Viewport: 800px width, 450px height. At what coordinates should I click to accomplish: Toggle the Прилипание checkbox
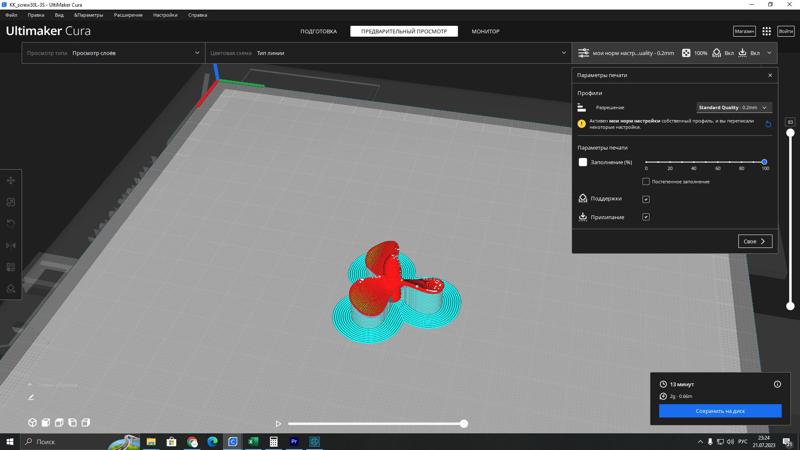(x=646, y=217)
